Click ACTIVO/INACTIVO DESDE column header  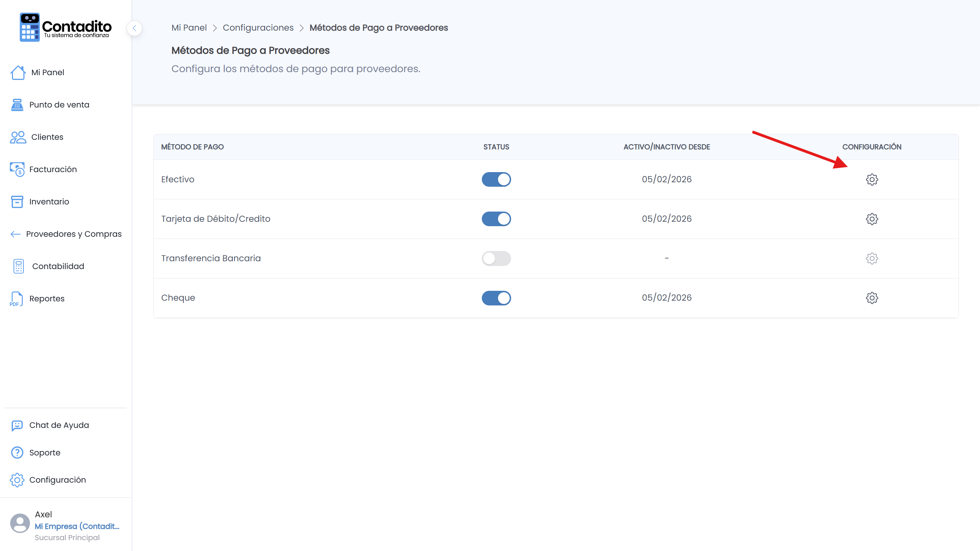tap(667, 147)
